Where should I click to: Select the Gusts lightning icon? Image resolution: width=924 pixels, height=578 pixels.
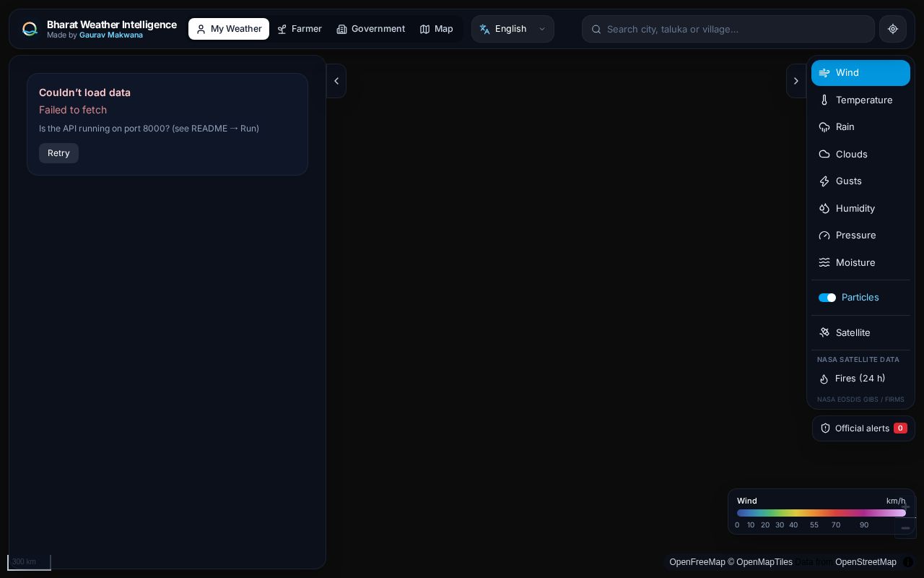pos(824,181)
